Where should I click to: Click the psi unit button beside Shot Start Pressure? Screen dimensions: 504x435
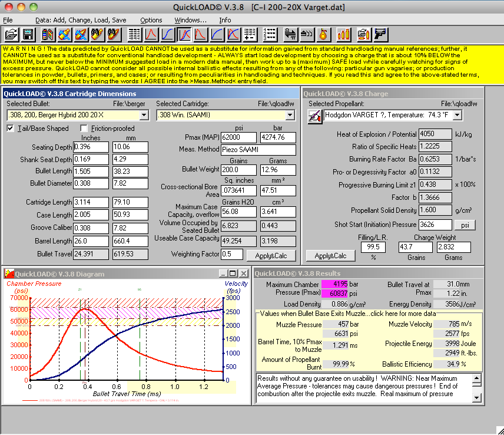click(465, 225)
